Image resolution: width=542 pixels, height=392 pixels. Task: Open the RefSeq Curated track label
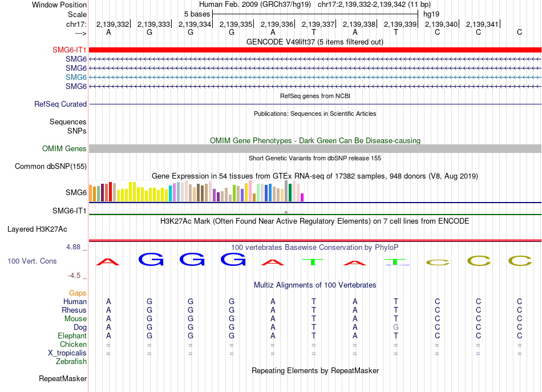click(x=60, y=104)
